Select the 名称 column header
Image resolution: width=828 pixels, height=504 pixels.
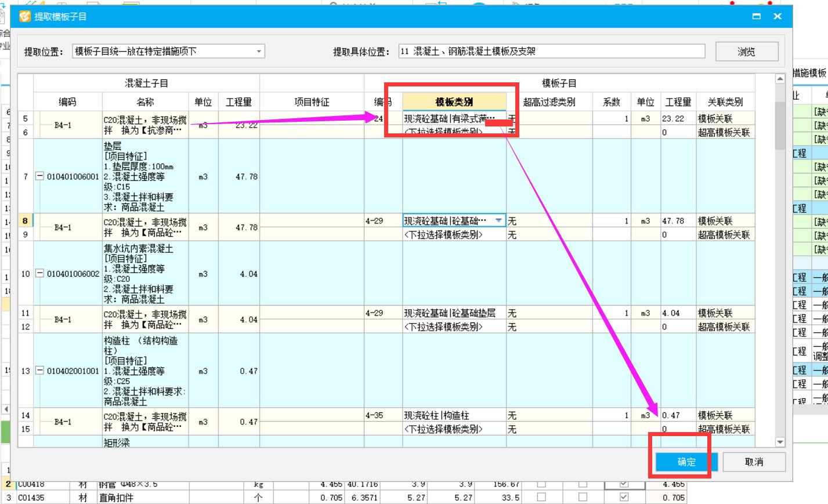tap(145, 101)
